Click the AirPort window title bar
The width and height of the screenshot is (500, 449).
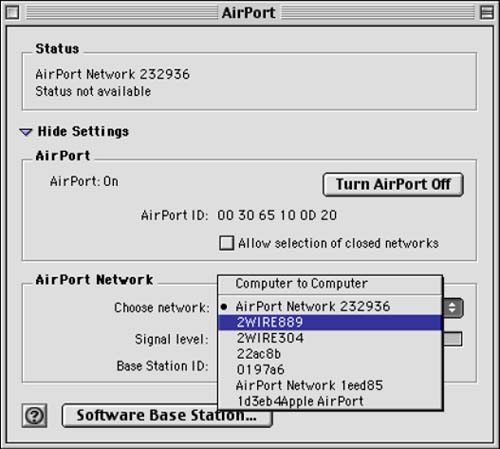coord(249,13)
